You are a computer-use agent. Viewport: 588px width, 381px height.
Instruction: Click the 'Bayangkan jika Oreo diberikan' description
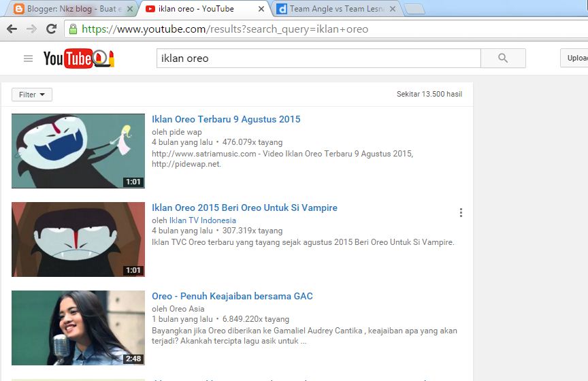(x=304, y=336)
